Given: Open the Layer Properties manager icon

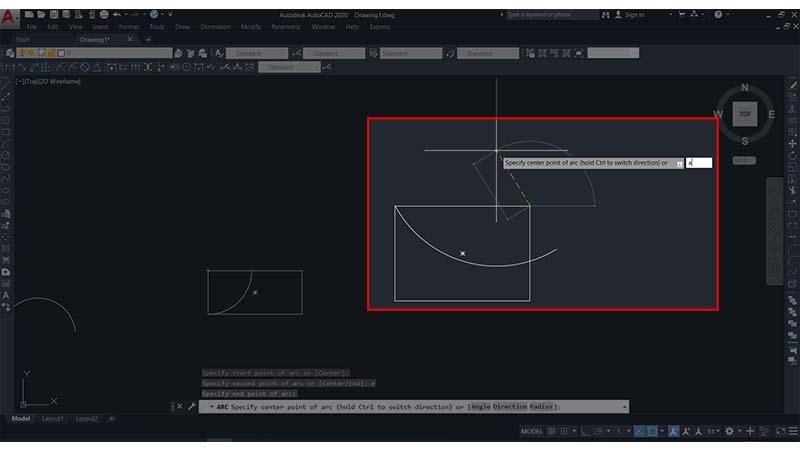Looking at the screenshot, I should 10,53.
